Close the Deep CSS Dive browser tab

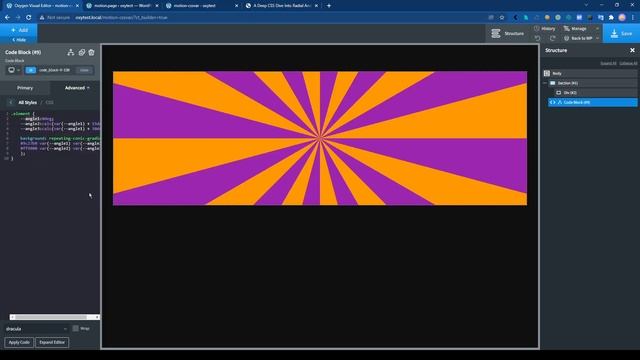316,6
